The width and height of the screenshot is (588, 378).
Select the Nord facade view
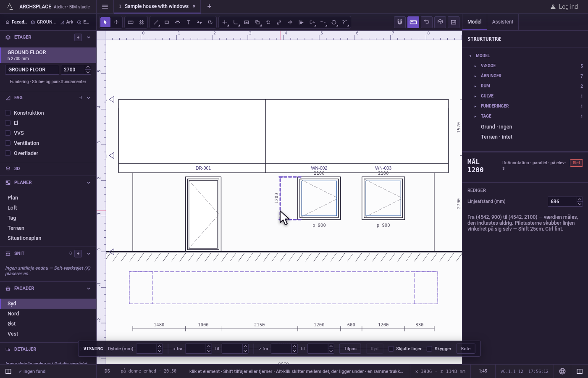click(48, 314)
